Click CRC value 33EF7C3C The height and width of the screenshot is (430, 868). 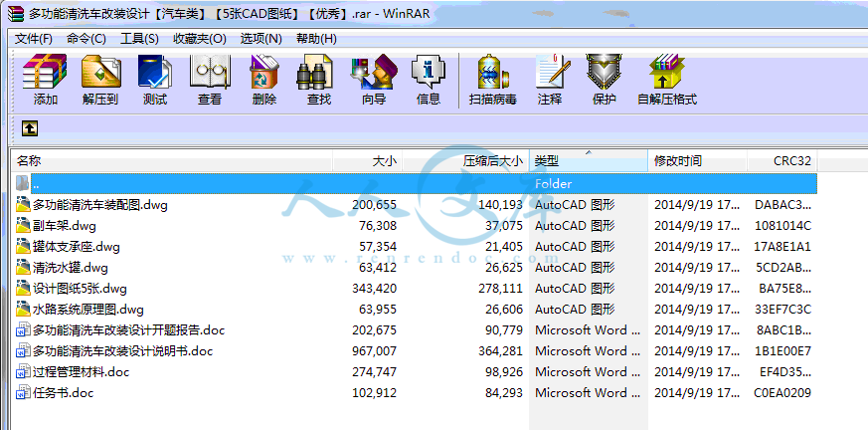(783, 310)
